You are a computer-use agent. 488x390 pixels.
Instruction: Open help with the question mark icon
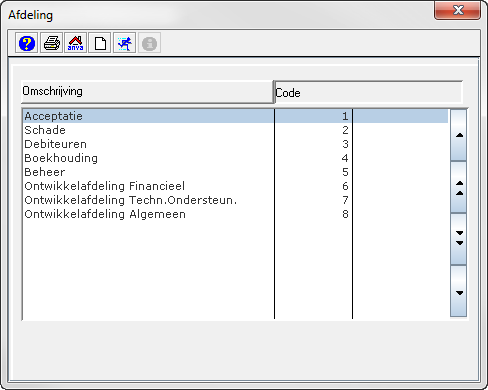tap(27, 43)
